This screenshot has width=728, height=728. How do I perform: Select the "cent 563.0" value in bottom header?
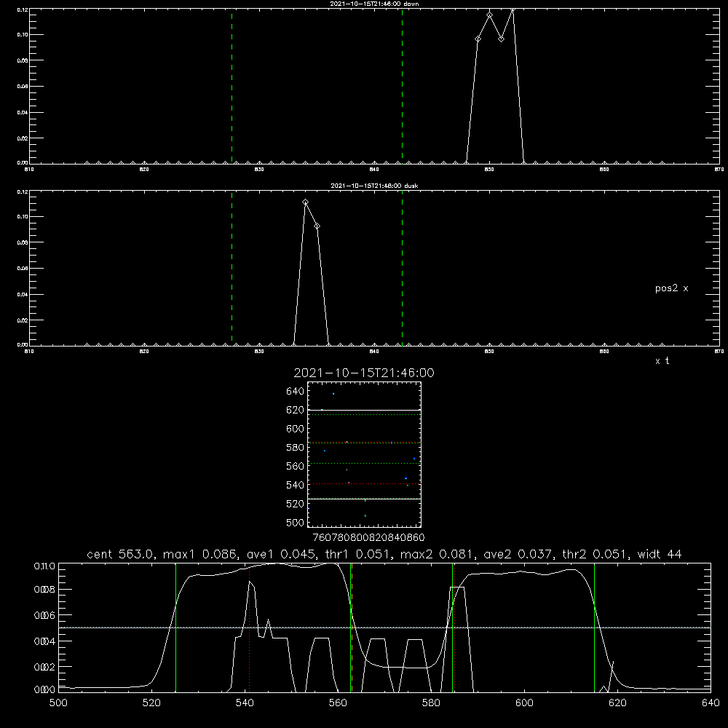pos(120,554)
